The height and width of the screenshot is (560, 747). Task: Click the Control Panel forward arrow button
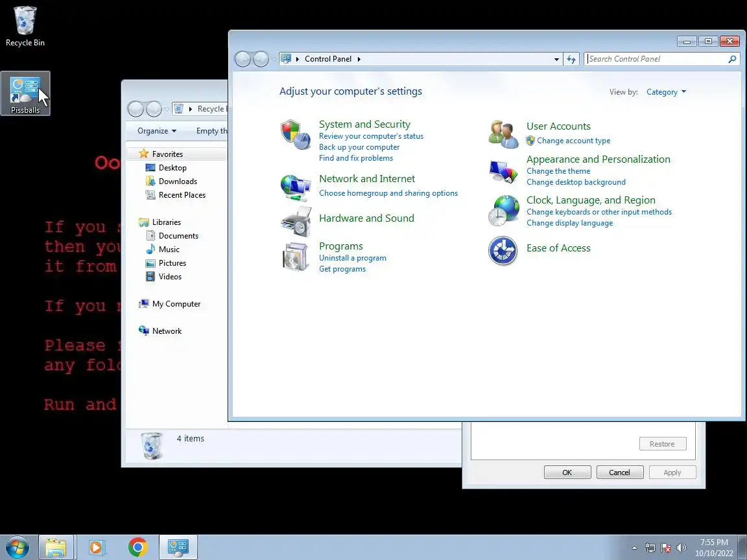(x=261, y=59)
